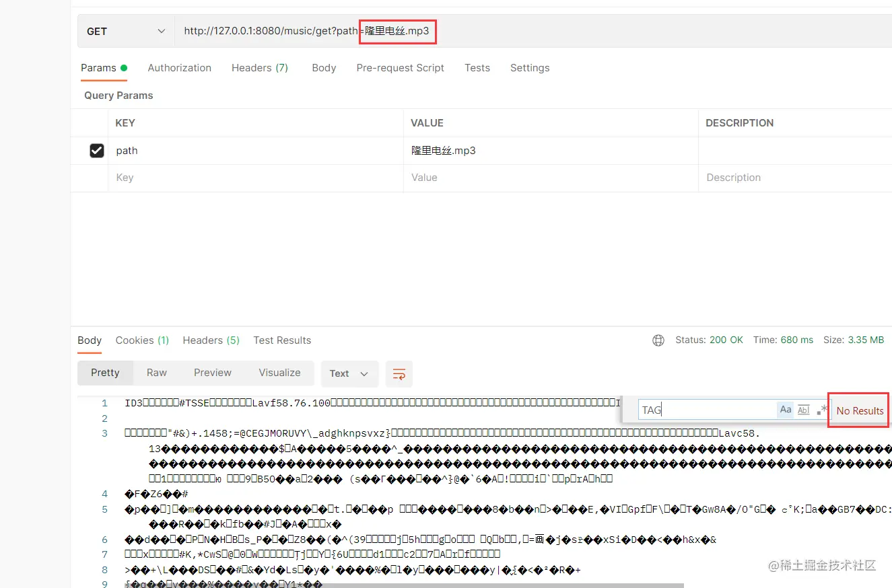Switch to Raw response view
This screenshot has height=588, width=892.
pyautogui.click(x=157, y=373)
